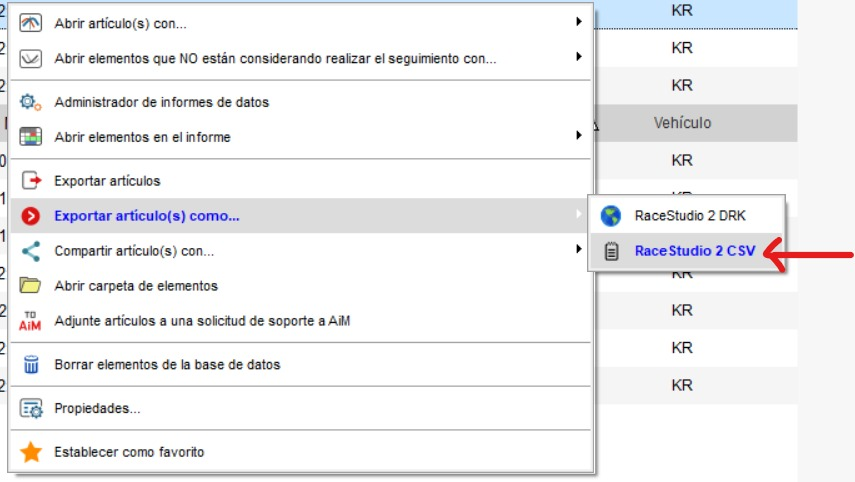The height and width of the screenshot is (482, 855).
Task: Click the trash bin icon for Borrar elementos
Action: point(31,364)
